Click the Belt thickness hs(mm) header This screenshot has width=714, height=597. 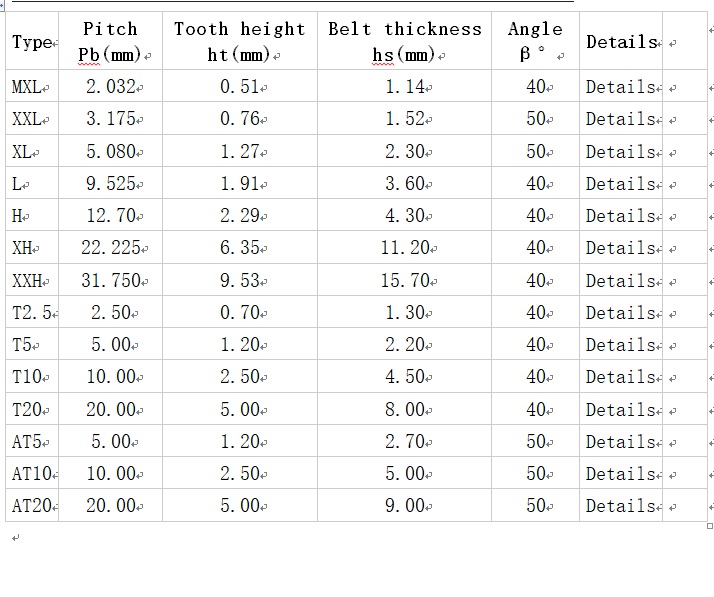click(x=404, y=41)
